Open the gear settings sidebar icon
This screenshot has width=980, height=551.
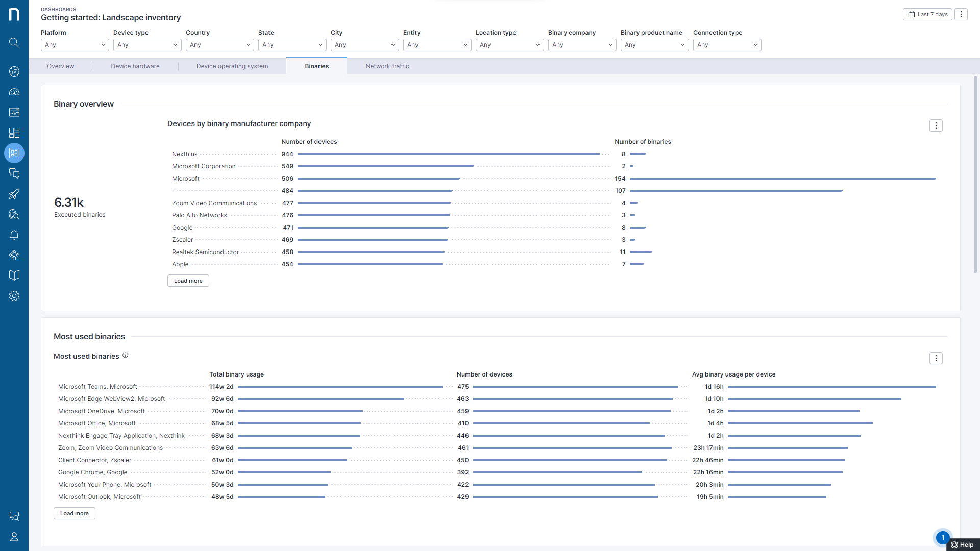[14, 296]
